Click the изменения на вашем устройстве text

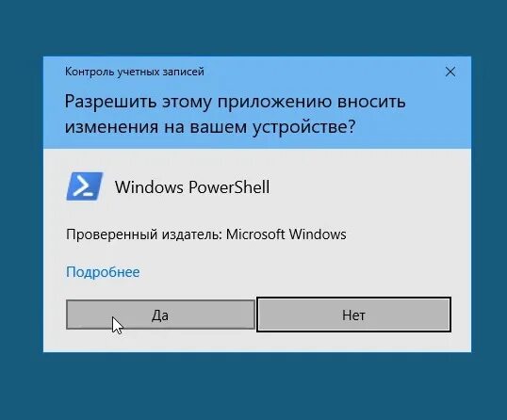(x=210, y=126)
